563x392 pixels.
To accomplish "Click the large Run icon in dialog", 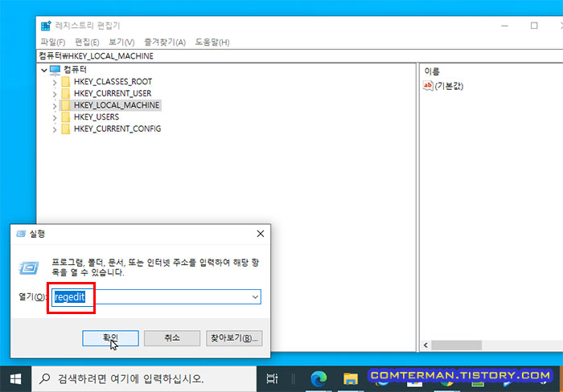I will 29,268.
